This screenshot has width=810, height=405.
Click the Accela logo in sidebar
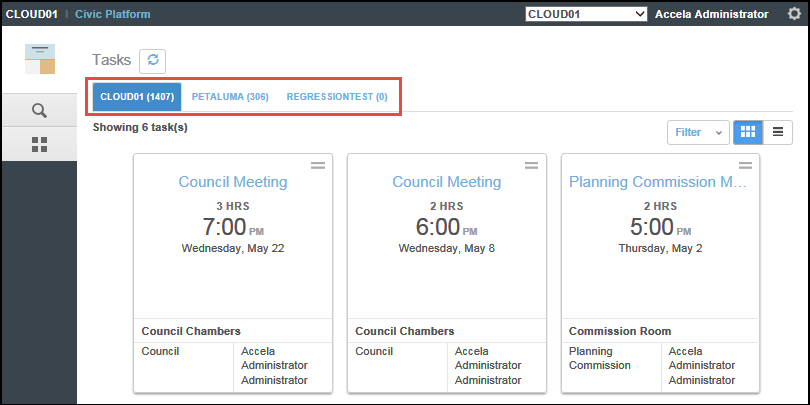pos(40,59)
